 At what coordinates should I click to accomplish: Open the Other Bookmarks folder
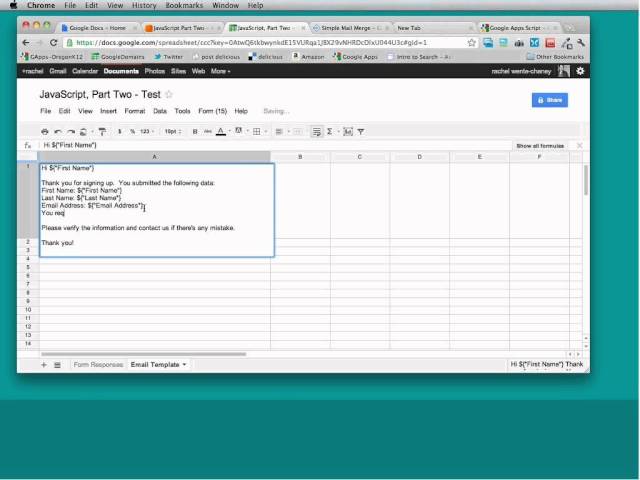[555, 57]
